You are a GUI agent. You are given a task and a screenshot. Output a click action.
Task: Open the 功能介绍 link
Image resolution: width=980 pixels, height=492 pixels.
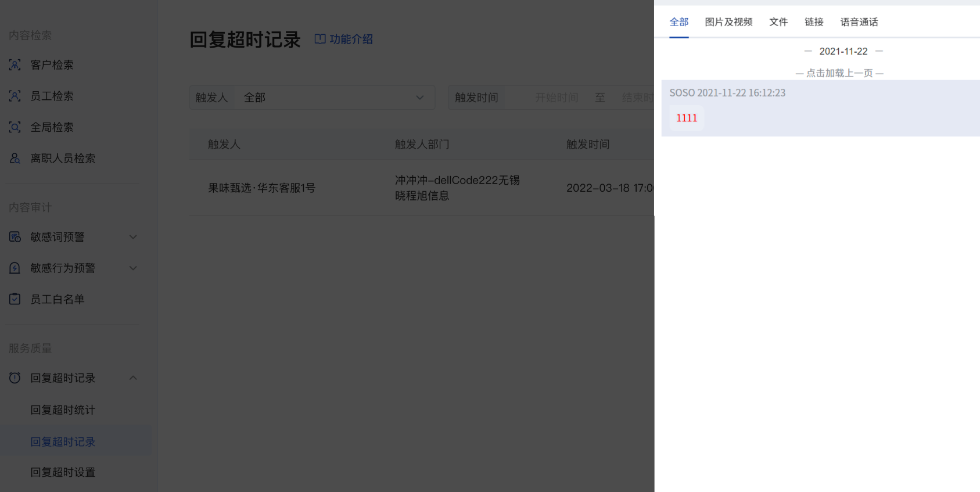(344, 39)
